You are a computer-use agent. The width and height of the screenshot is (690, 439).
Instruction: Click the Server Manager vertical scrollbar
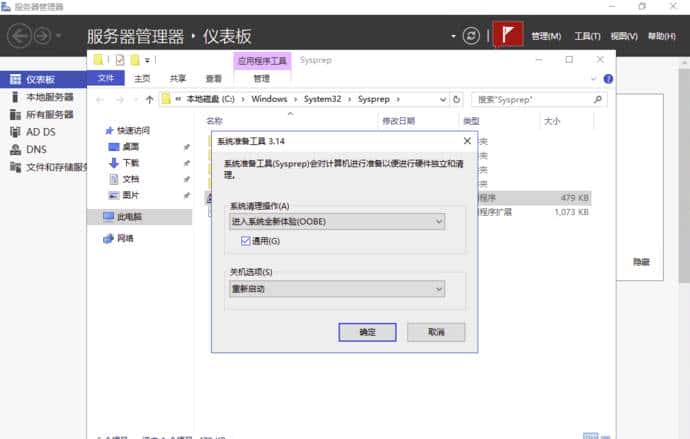coord(684,174)
